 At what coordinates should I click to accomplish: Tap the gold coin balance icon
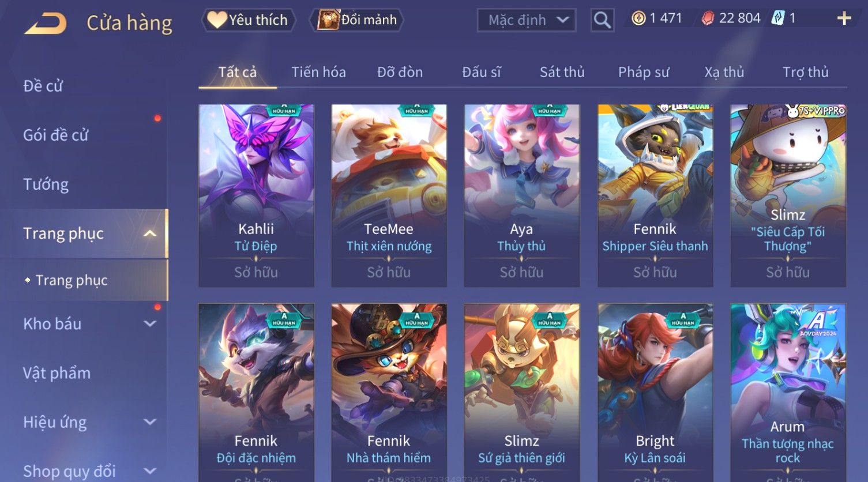point(638,18)
